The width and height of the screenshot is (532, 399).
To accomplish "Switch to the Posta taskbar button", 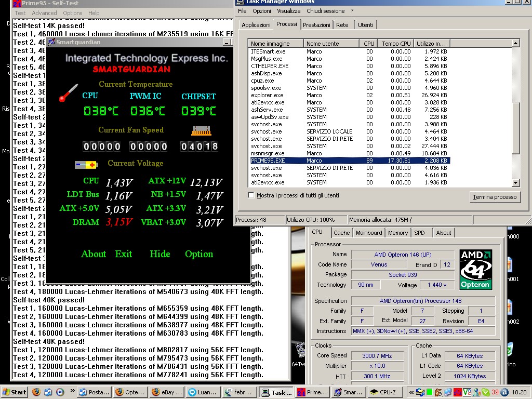I will coord(94,392).
